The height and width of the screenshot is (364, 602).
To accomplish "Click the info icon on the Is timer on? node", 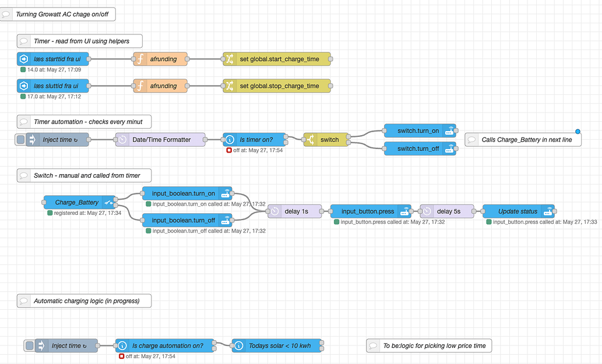I will pyautogui.click(x=229, y=140).
